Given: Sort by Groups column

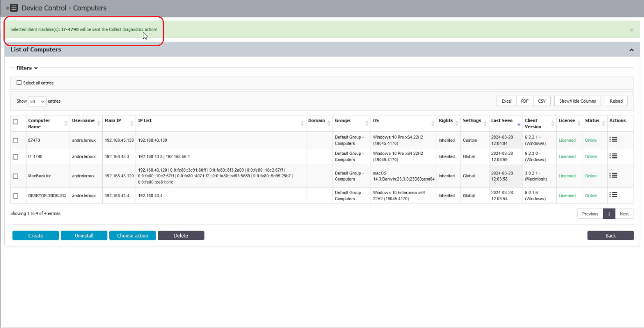Looking at the screenshot, I should [351, 124].
